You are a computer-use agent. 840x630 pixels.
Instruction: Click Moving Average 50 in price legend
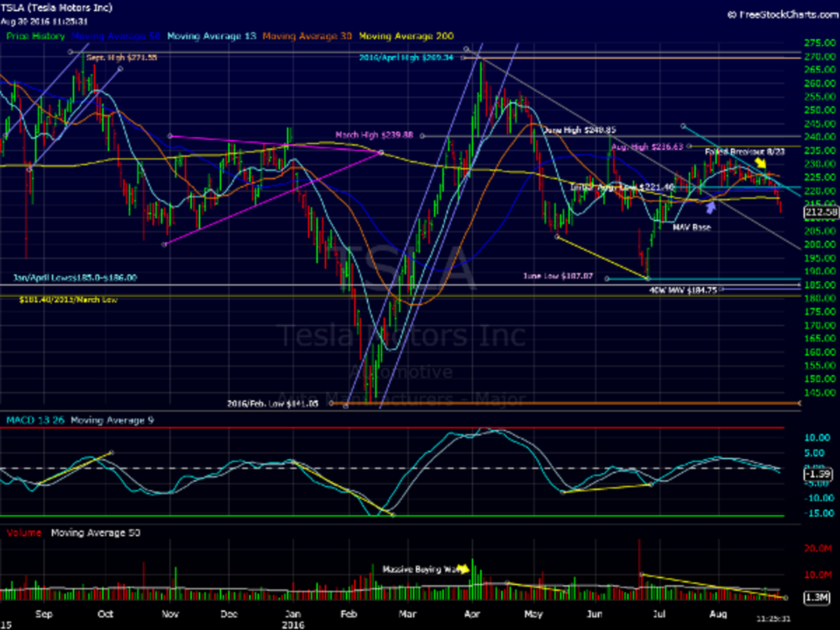pyautogui.click(x=117, y=36)
